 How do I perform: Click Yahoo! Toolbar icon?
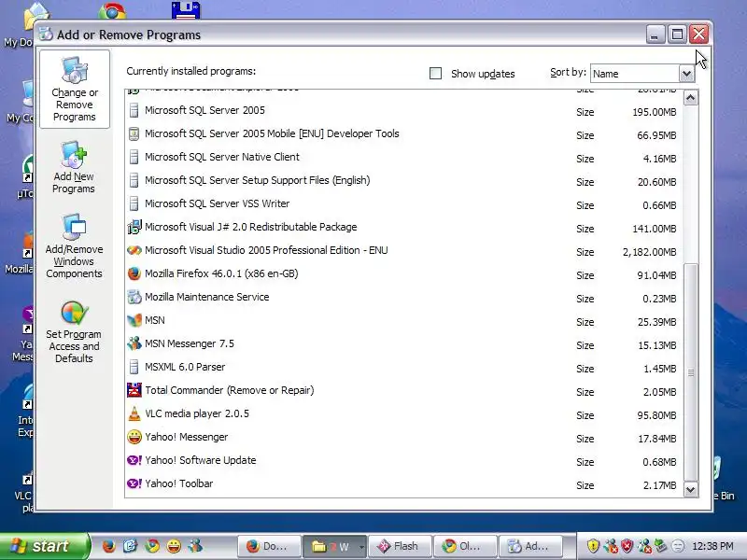134,483
